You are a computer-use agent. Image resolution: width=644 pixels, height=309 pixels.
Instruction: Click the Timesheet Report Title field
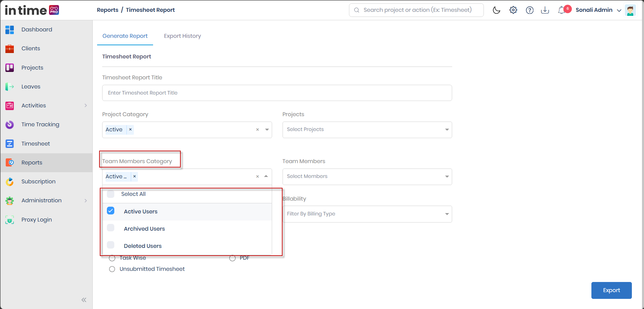pos(277,93)
